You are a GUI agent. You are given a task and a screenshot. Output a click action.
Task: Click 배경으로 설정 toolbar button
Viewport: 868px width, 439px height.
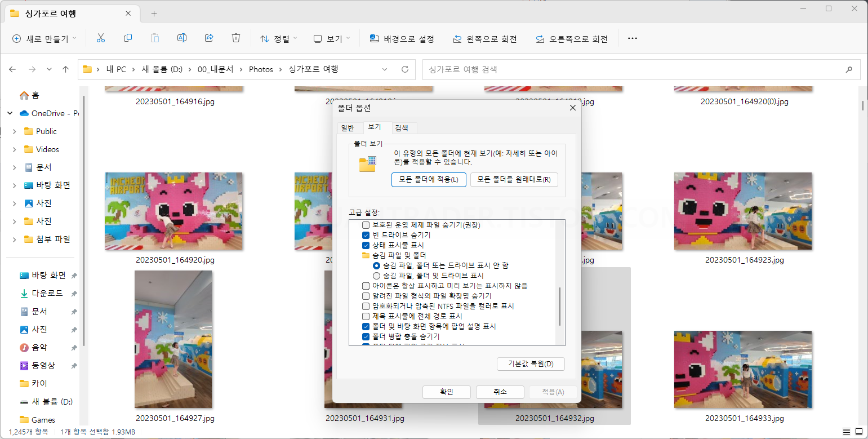click(402, 38)
